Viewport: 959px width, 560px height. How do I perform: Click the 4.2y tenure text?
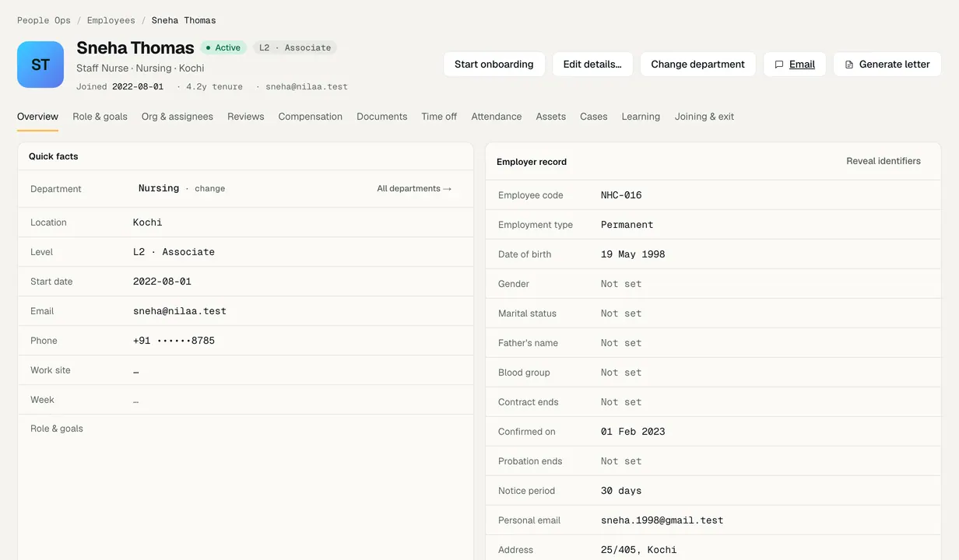(x=214, y=86)
